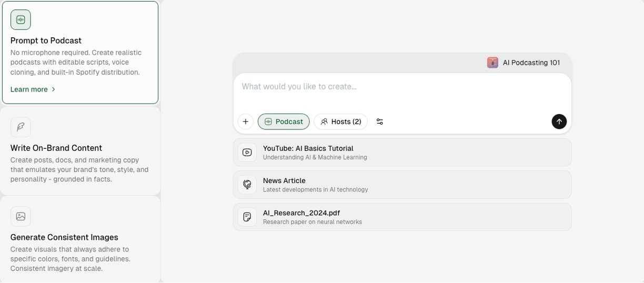Image resolution: width=644 pixels, height=283 pixels.
Task: Expand Learn more chevron in Prompt to Podcast
Action: 53,89
